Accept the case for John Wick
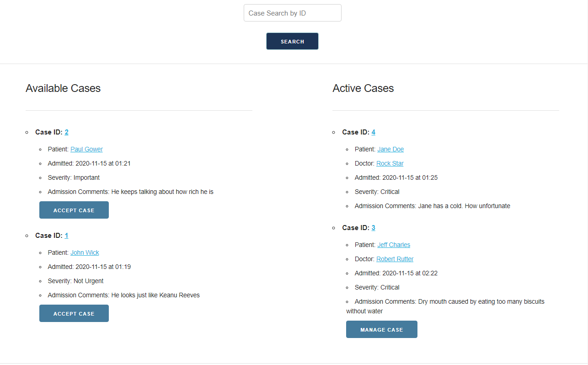 pos(74,313)
